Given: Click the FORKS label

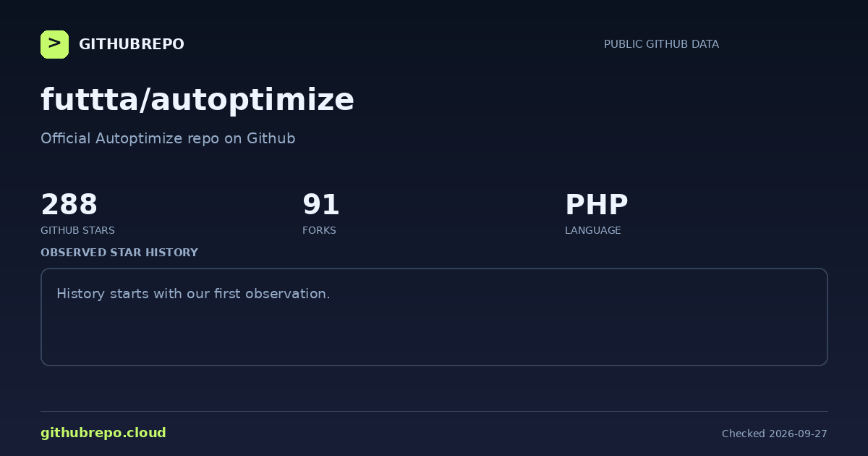Looking at the screenshot, I should (x=319, y=230).
